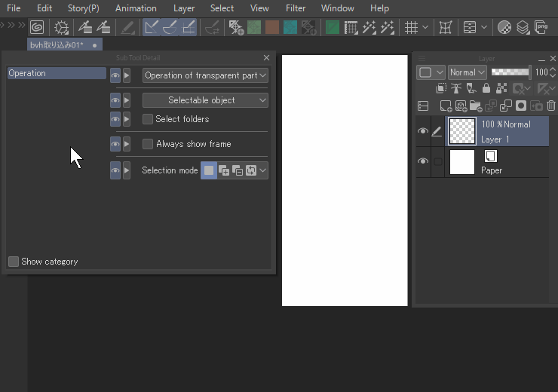Click Create Layer Mask icon

point(520,106)
